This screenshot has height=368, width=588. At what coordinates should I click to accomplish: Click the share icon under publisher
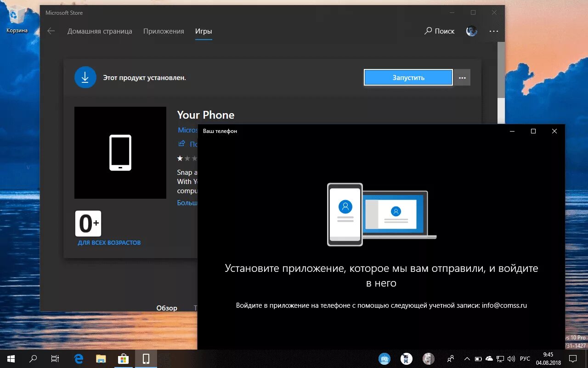click(x=182, y=144)
